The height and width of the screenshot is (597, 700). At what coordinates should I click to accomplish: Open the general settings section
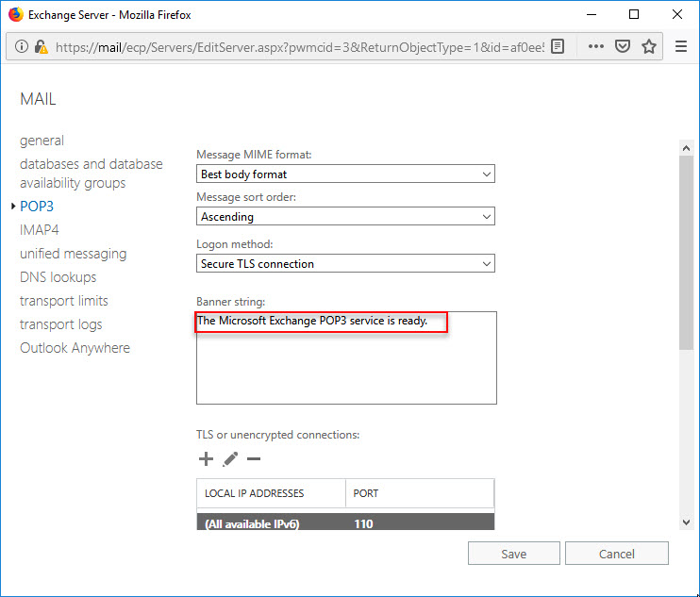(x=42, y=141)
